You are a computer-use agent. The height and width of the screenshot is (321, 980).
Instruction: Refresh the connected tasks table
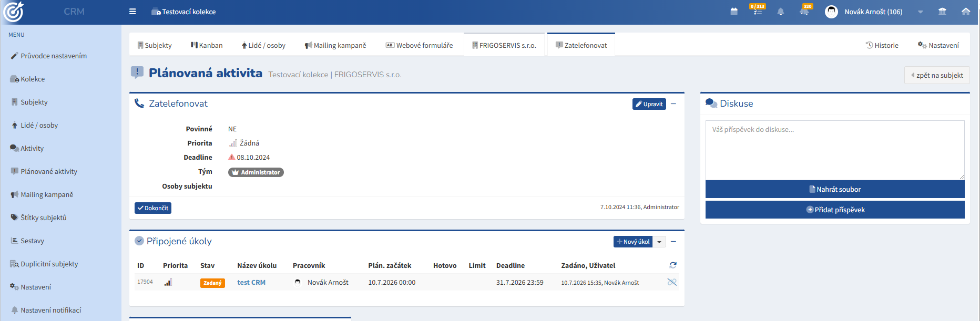click(673, 265)
